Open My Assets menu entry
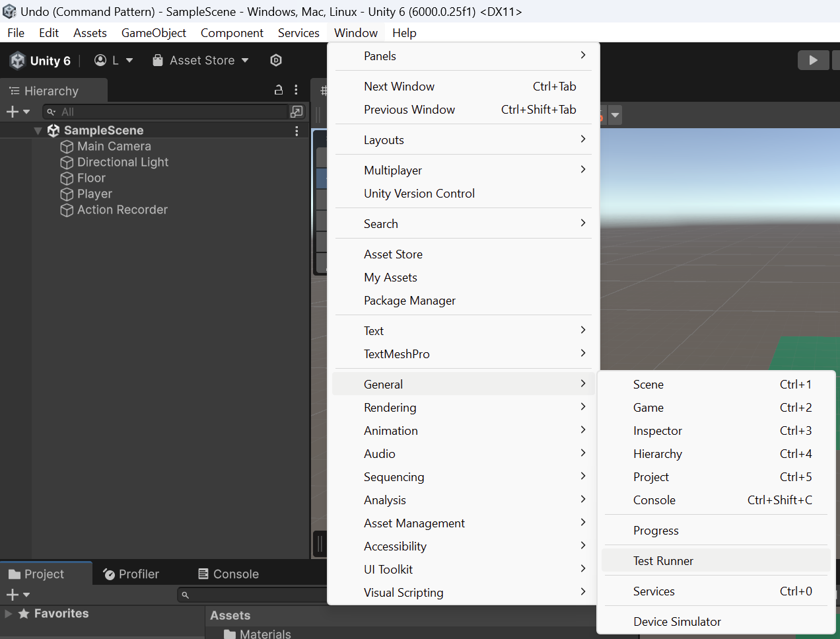This screenshot has width=840, height=639. (x=464, y=278)
